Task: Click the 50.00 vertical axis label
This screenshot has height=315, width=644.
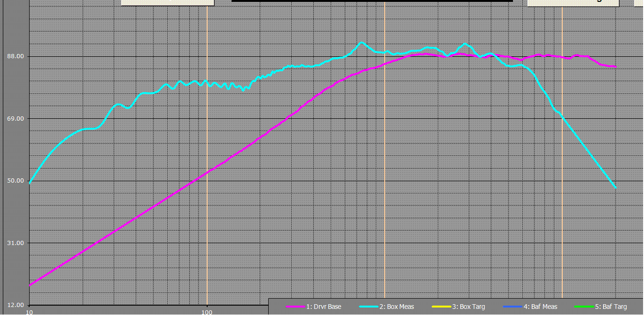Action: [x=16, y=181]
